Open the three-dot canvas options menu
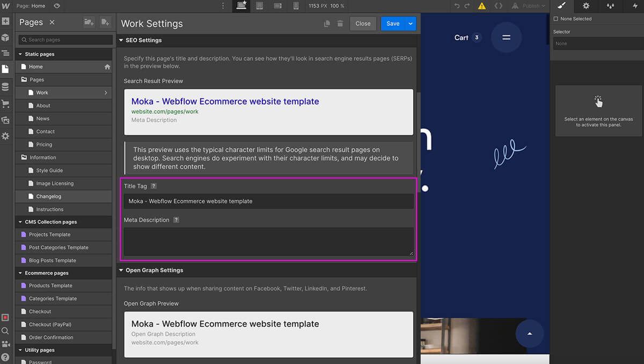The width and height of the screenshot is (644, 364). tap(223, 6)
